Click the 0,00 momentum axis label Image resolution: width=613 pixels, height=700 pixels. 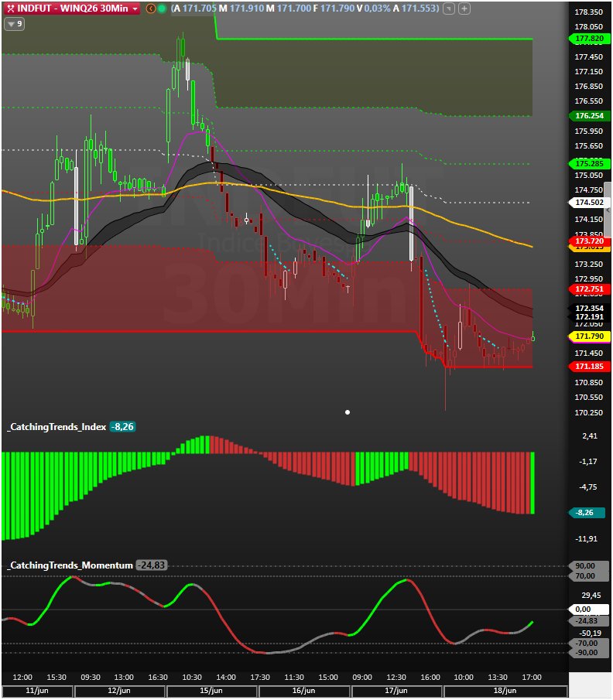(589, 609)
